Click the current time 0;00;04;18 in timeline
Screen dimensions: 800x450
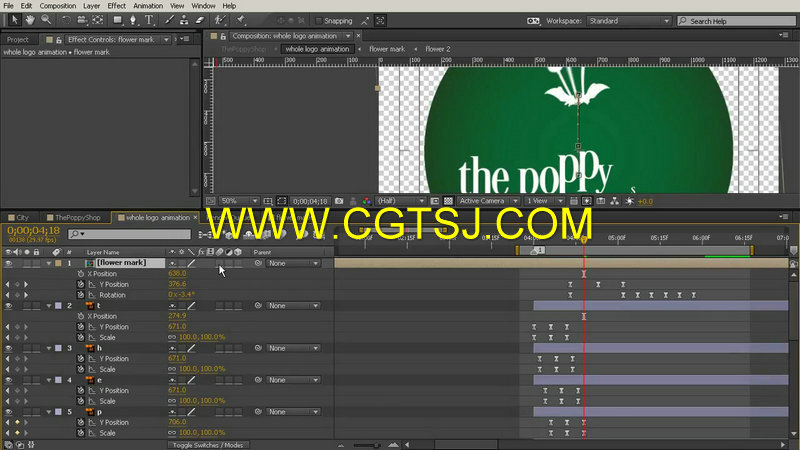(34, 231)
